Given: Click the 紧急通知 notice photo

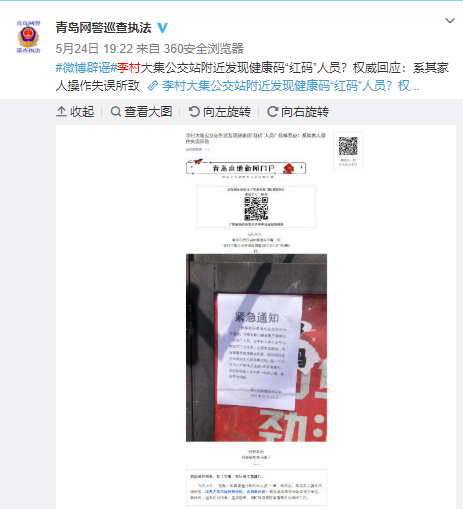Looking at the screenshot, I should coord(256,348).
